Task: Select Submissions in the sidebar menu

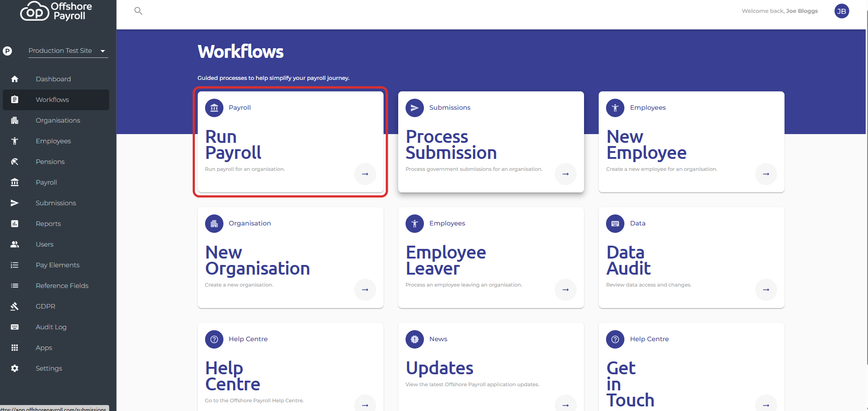Action: pyautogui.click(x=56, y=203)
